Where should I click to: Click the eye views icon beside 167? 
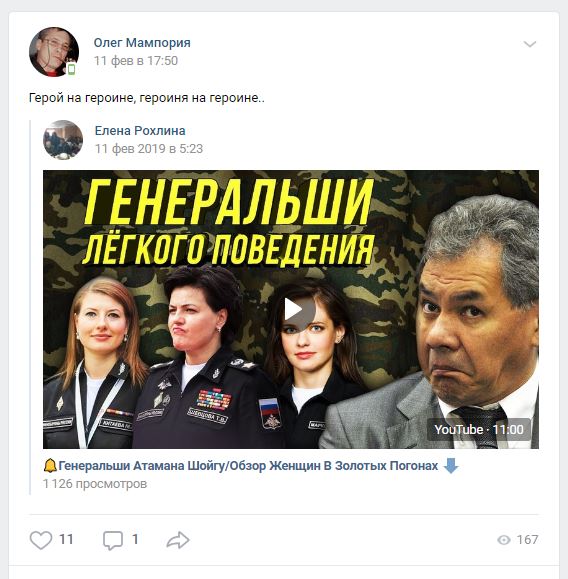(x=504, y=540)
